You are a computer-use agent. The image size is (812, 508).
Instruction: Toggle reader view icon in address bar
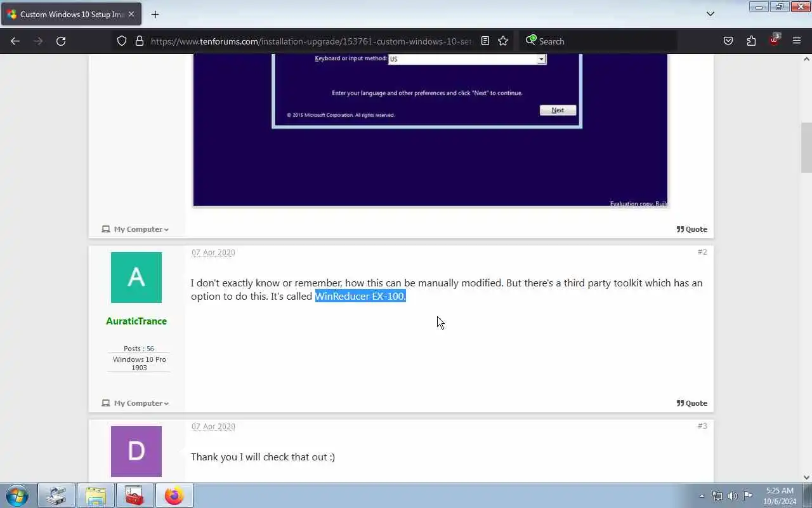pos(485,41)
